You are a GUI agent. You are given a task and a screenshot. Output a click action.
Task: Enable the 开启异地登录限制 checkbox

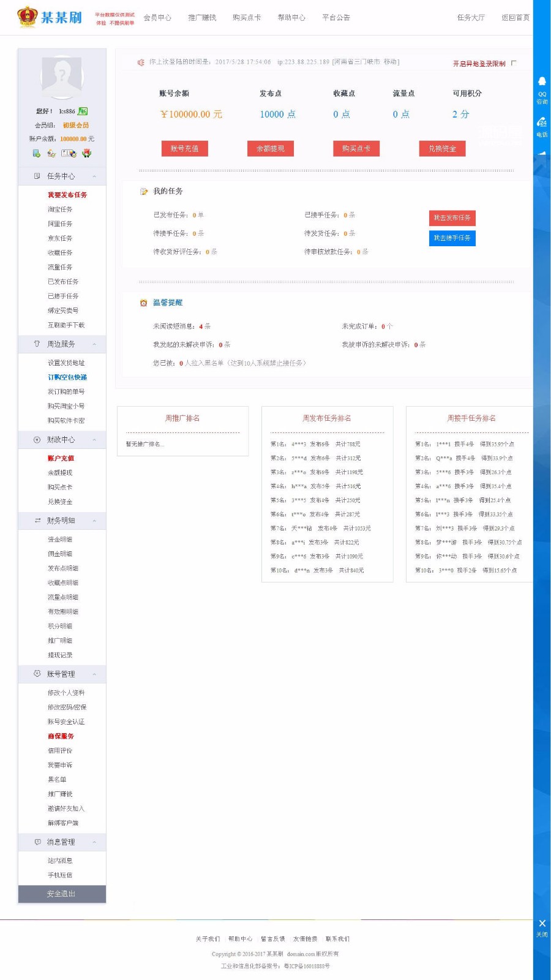click(x=513, y=63)
